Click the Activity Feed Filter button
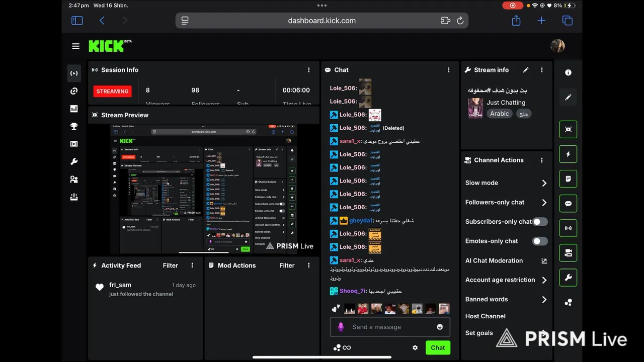 point(170,265)
